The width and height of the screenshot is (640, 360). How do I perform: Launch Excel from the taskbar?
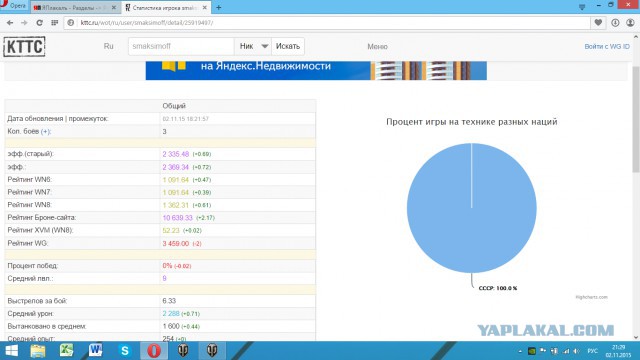(x=67, y=351)
